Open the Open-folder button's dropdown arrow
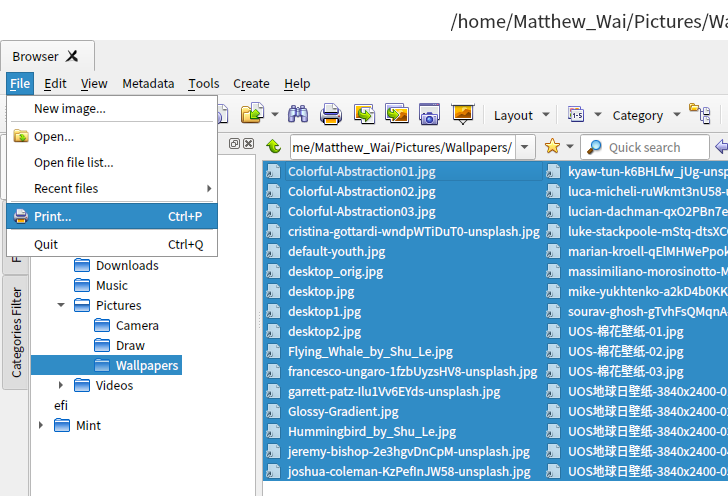This screenshot has height=496, width=728. coord(275,114)
